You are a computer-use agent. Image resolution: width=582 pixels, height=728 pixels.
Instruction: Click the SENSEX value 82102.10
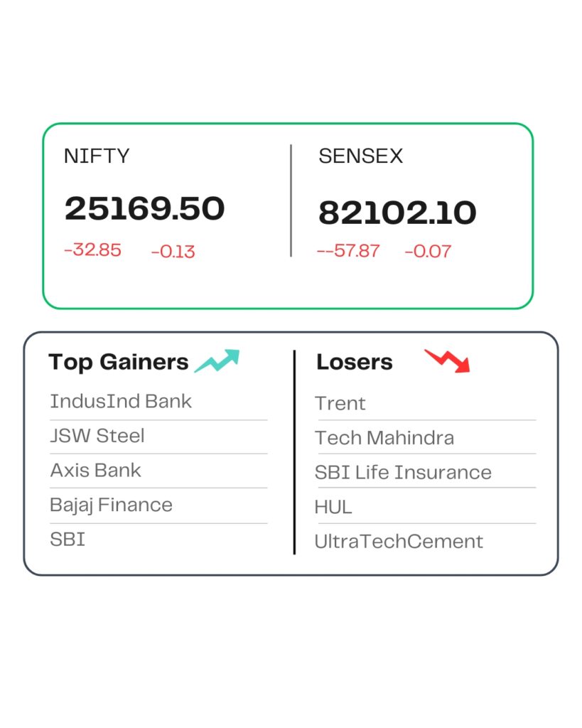point(397,213)
